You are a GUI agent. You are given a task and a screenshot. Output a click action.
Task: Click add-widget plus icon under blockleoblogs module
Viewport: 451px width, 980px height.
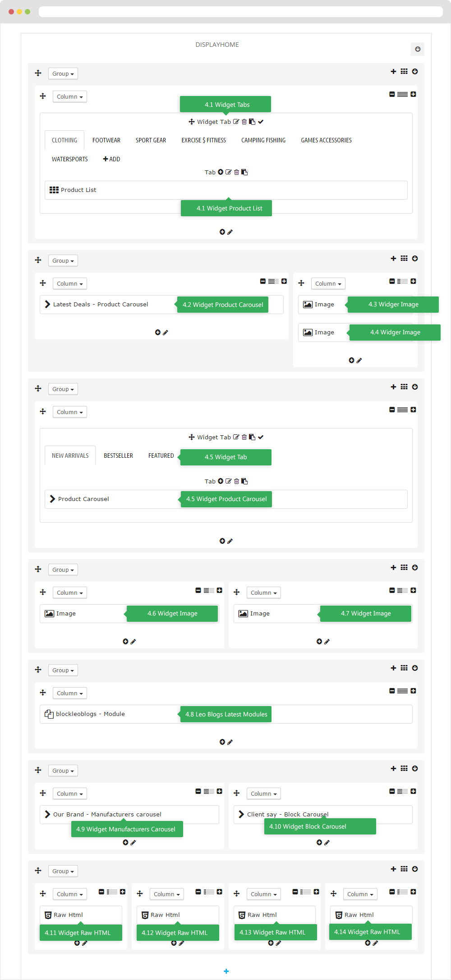pos(222,742)
